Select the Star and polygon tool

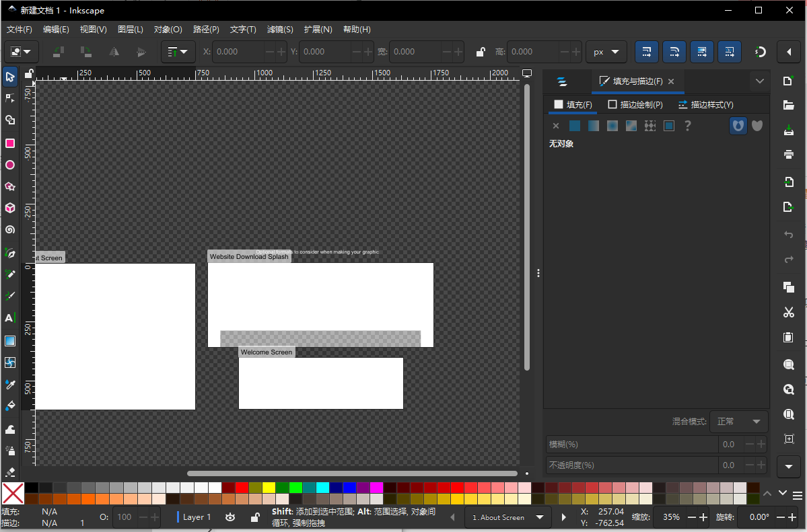[x=10, y=186]
